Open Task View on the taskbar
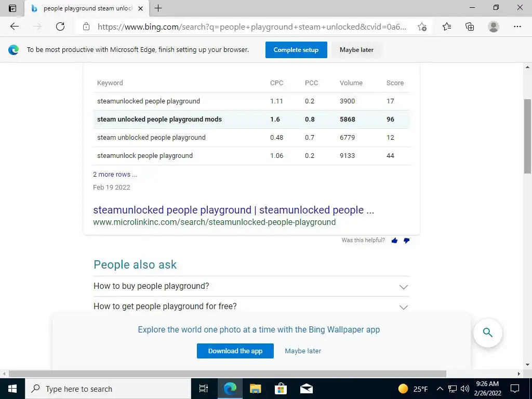532x399 pixels. [x=203, y=389]
